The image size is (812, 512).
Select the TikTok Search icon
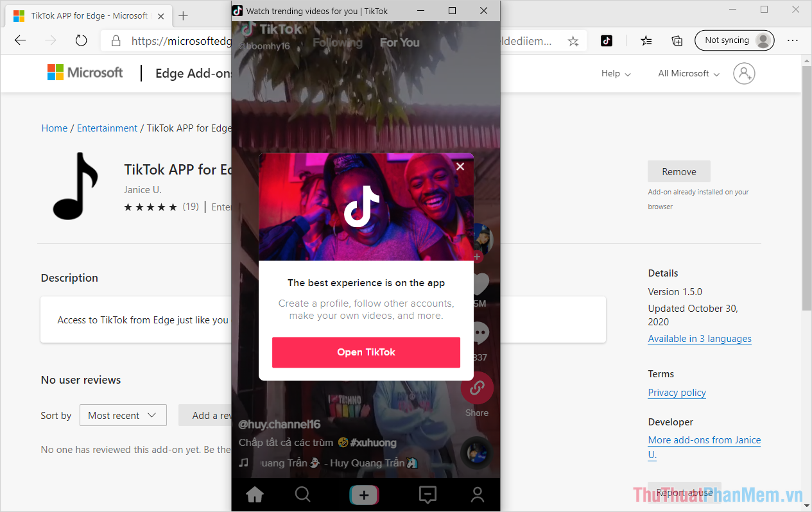pyautogui.click(x=302, y=495)
